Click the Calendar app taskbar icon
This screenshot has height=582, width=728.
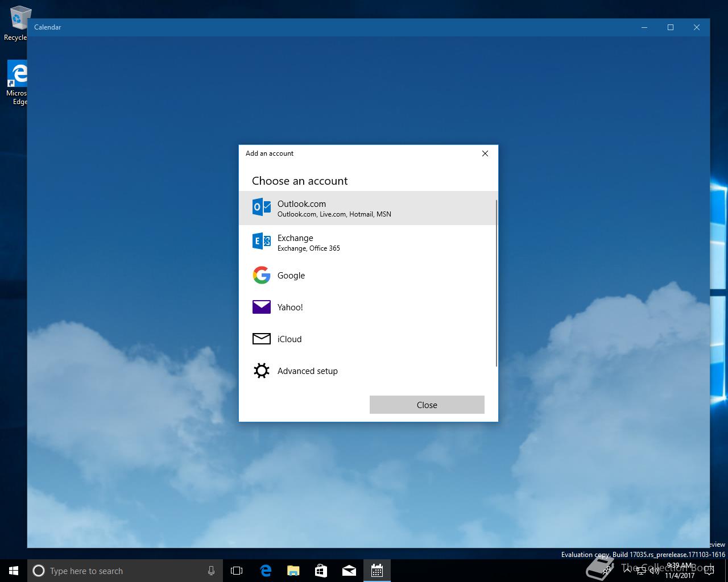[x=377, y=571]
